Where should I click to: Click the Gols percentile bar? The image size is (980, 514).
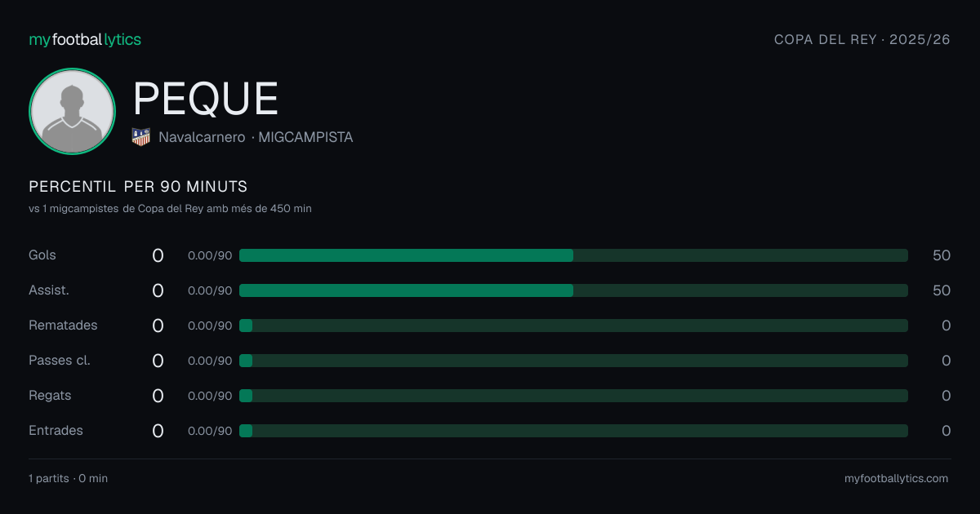click(573, 255)
